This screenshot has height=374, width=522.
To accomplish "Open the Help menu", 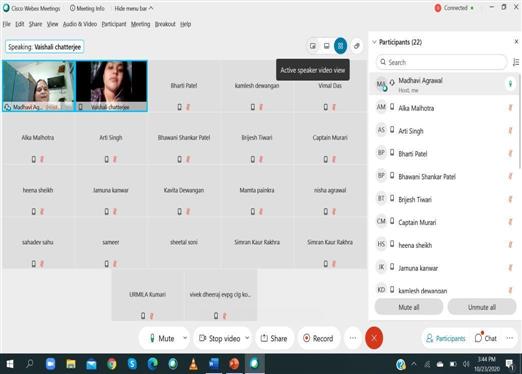I will 186,24.
